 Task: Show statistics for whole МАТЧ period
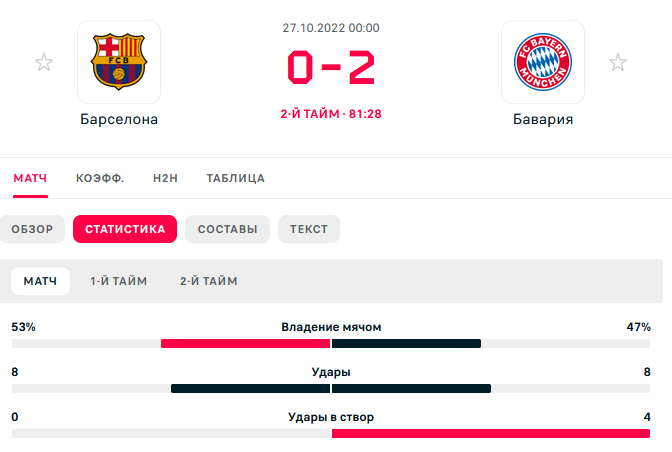point(40,281)
